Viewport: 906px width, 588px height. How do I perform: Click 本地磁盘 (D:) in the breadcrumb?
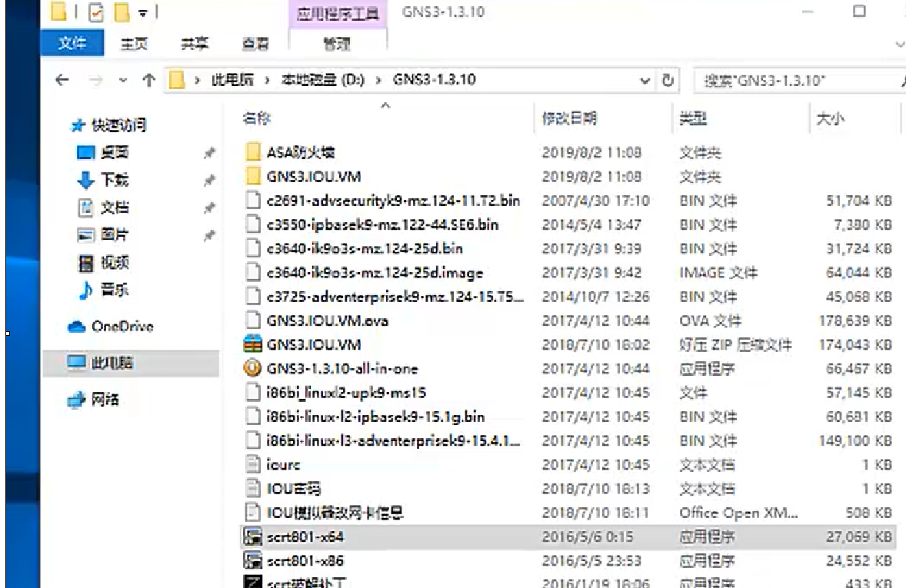tap(322, 80)
